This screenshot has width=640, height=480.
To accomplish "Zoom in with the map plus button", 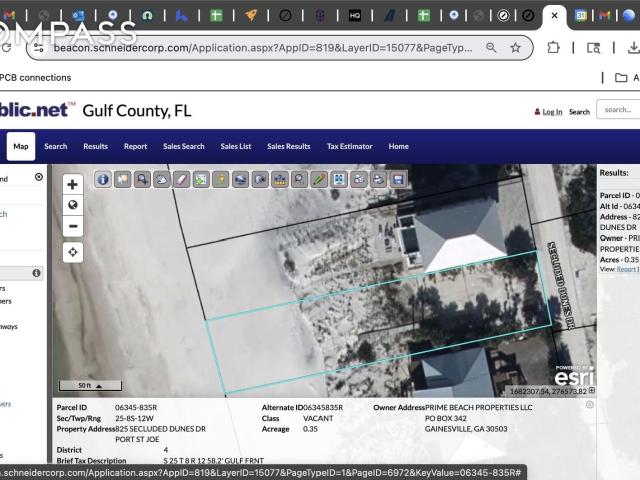I will (72, 185).
